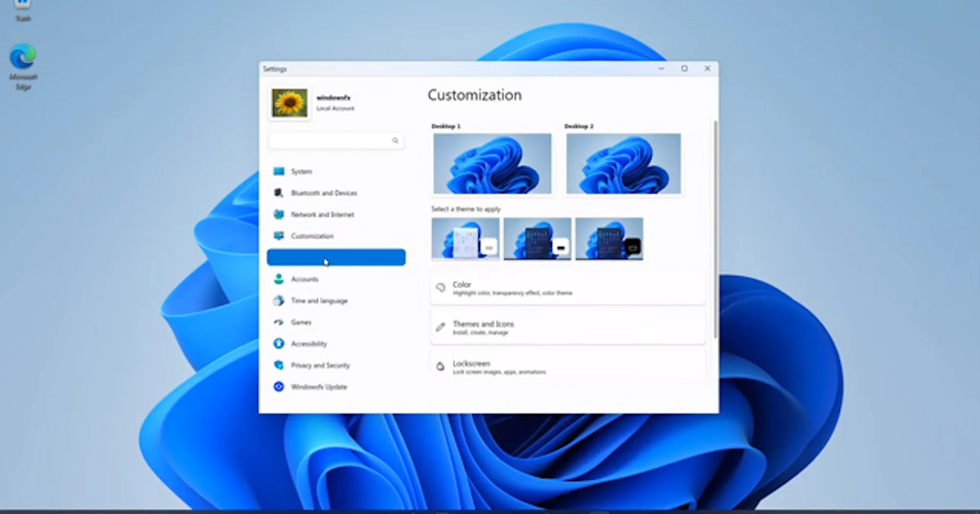Viewport: 980px width, 514px height.
Task: Open Themes and Icons card
Action: pos(568,328)
